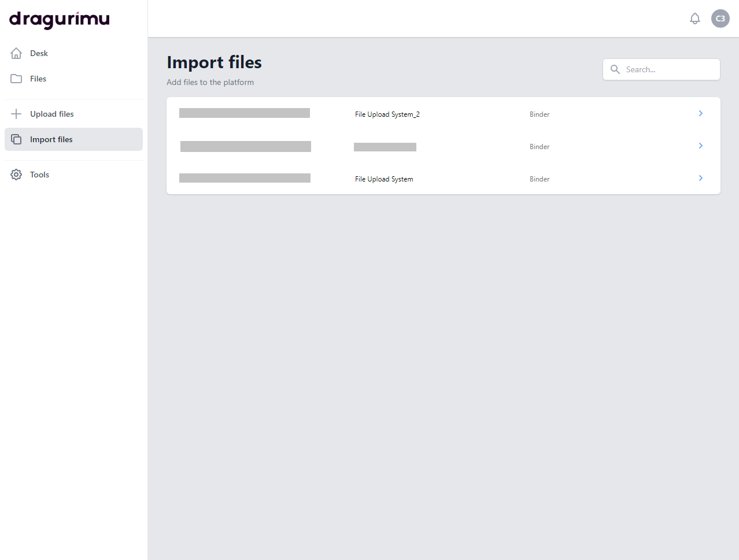Click the Tools gear icon
739x560 pixels.
[16, 175]
